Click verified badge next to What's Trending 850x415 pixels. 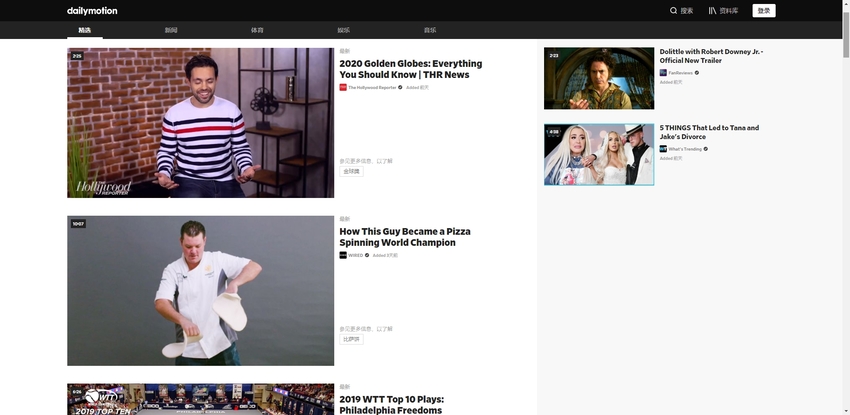tap(706, 149)
